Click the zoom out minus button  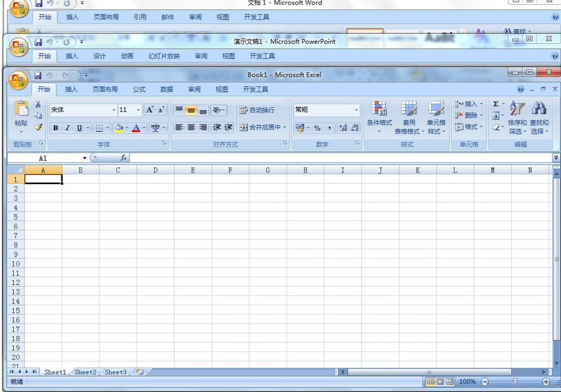(x=485, y=382)
